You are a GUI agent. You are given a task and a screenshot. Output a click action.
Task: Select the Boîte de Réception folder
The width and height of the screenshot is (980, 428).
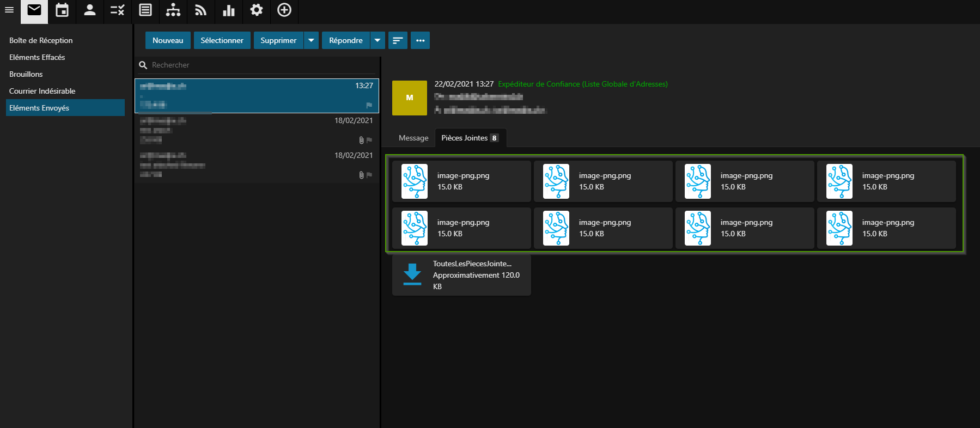[41, 40]
